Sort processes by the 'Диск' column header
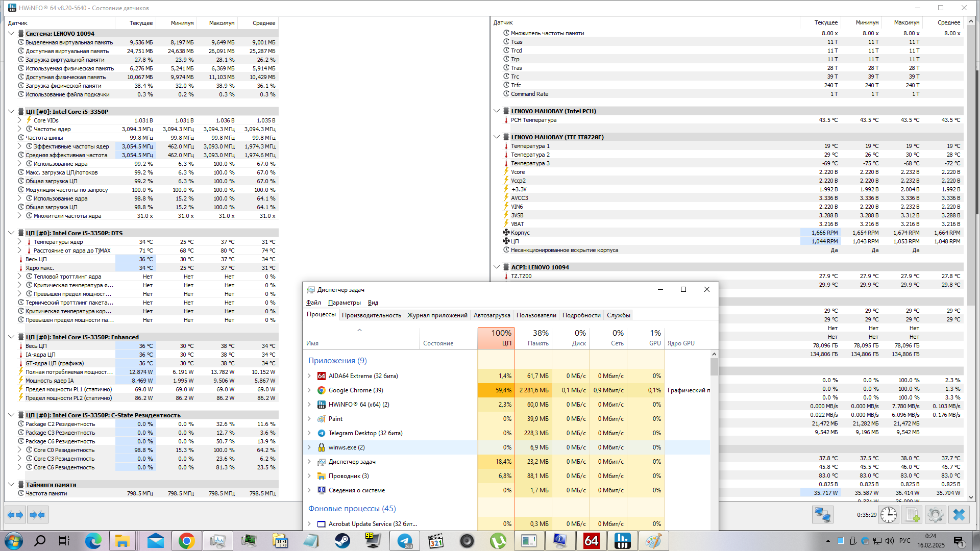This screenshot has height=551, width=980. coord(571,338)
